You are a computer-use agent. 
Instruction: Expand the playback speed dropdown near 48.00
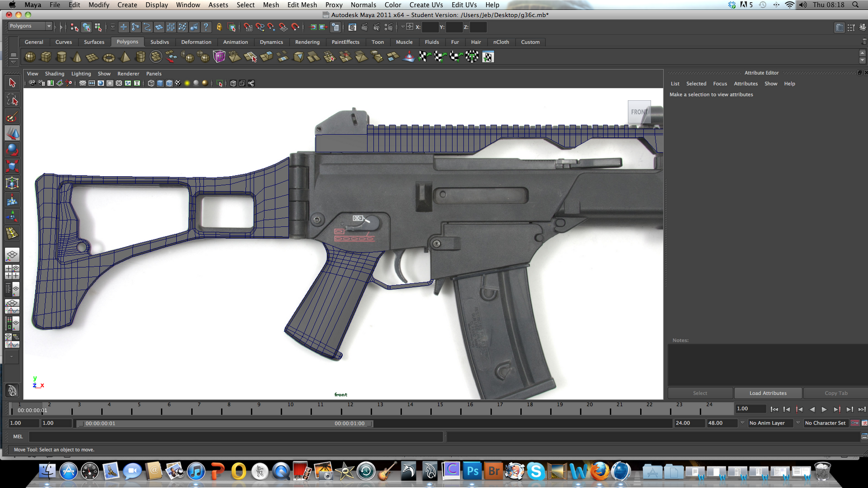click(742, 423)
